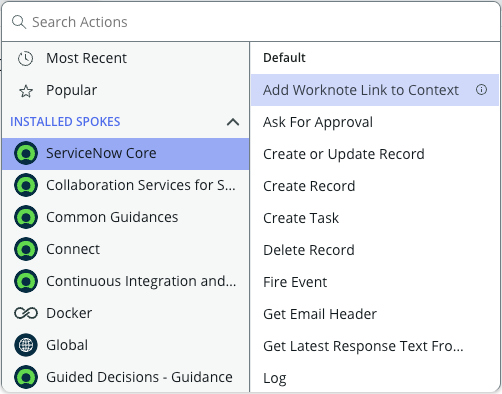The image size is (502, 394).
Task: Choose Add Worknote Link to Context action
Action: (375, 90)
